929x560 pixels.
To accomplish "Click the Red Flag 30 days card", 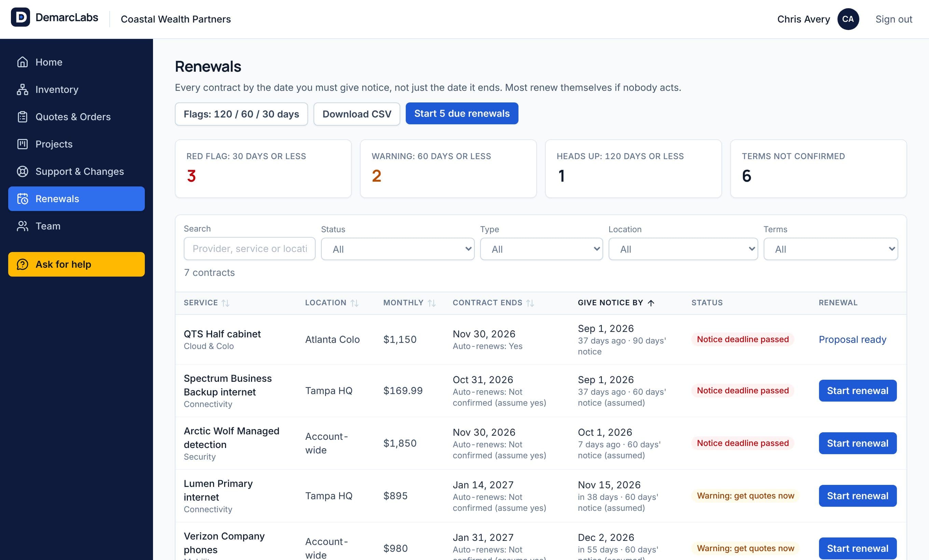I will pyautogui.click(x=263, y=169).
